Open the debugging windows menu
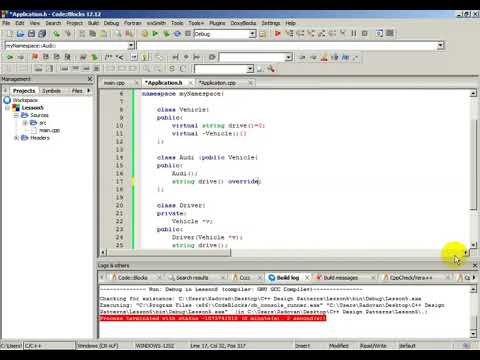The image size is (480, 360). [x=379, y=33]
